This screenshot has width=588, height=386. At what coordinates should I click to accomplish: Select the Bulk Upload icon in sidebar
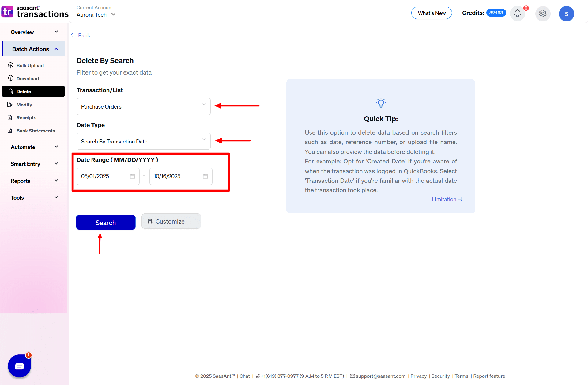pyautogui.click(x=11, y=65)
